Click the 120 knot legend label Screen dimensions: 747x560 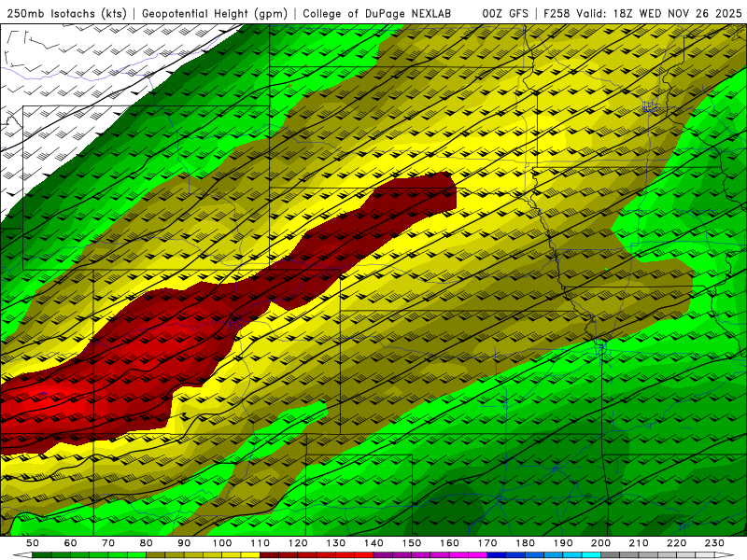tap(298, 543)
